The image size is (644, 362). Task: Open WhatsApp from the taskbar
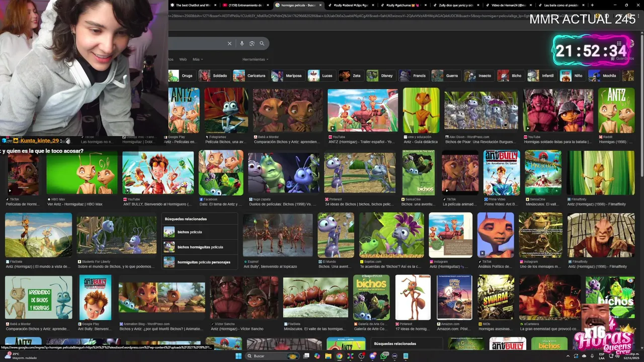coord(384,356)
